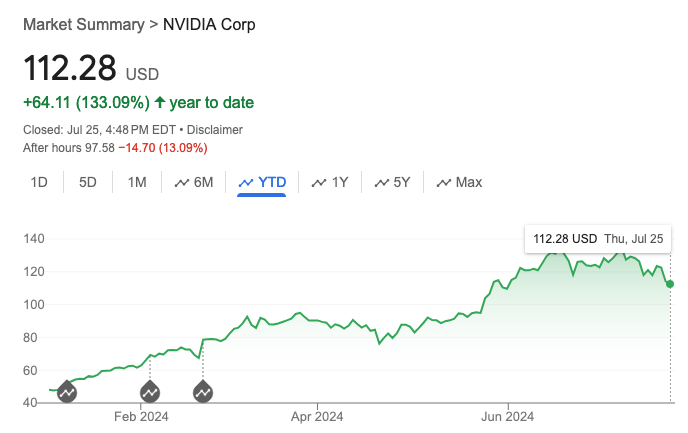Click the green year to date change text
The image size is (688, 433).
click(138, 102)
